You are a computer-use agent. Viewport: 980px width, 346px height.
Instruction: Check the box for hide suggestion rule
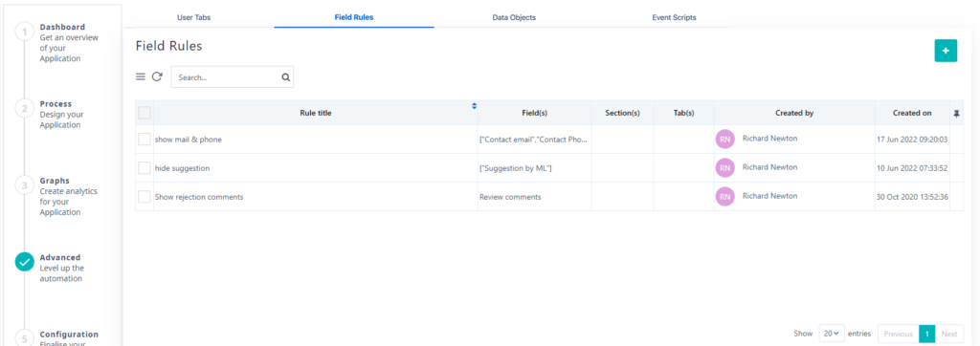[x=145, y=168]
